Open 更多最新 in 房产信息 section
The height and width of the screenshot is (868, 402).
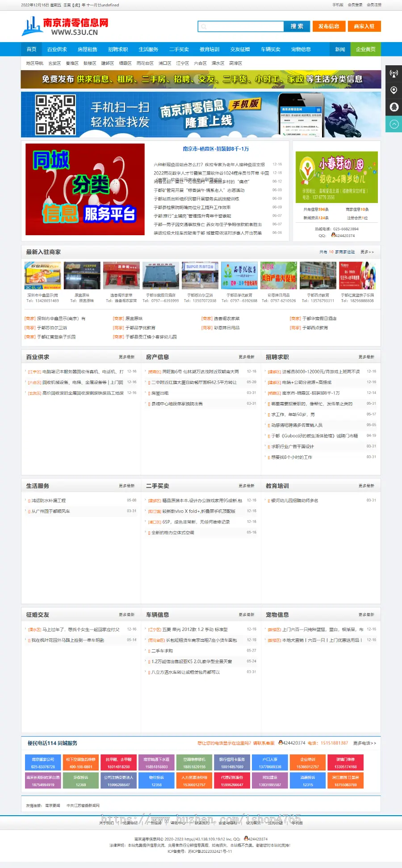coord(247,357)
